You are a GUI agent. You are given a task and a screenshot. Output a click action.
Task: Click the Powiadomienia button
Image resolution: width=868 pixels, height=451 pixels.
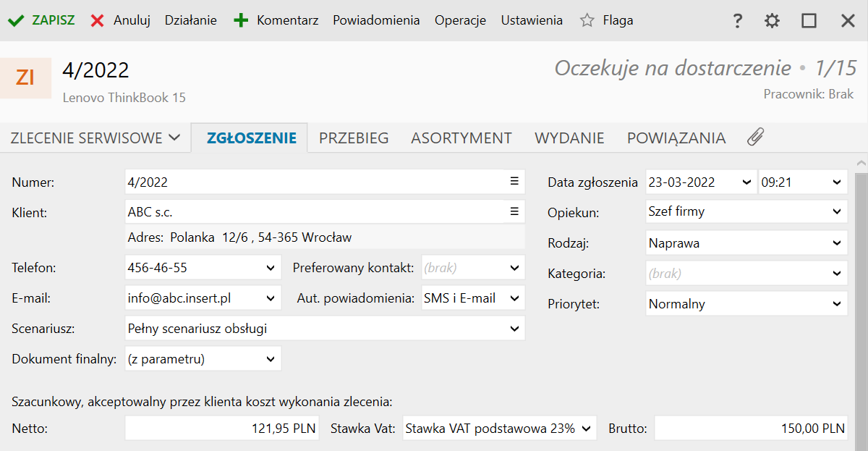[x=376, y=21]
